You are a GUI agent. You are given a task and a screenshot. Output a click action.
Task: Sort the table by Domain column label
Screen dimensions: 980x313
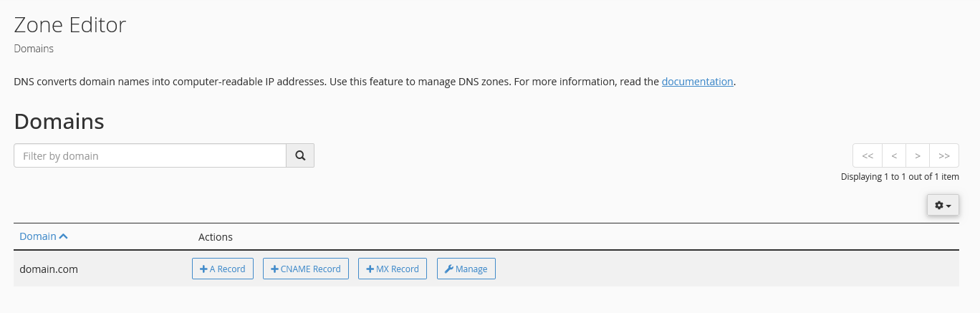pos(37,236)
